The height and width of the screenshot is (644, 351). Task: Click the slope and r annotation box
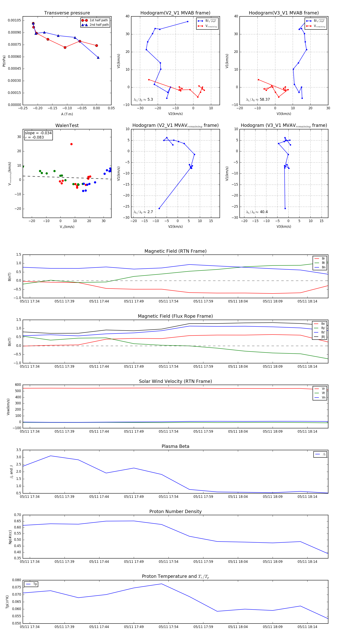(38, 135)
